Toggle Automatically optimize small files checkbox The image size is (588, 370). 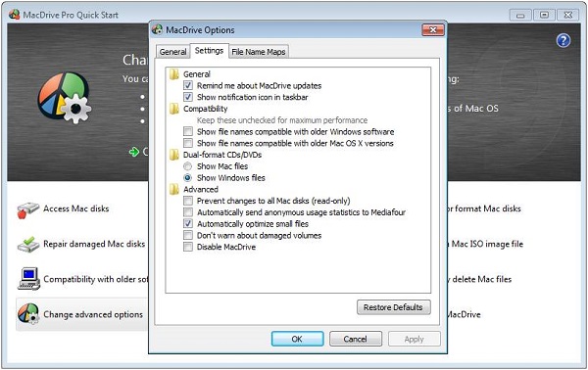coord(188,223)
